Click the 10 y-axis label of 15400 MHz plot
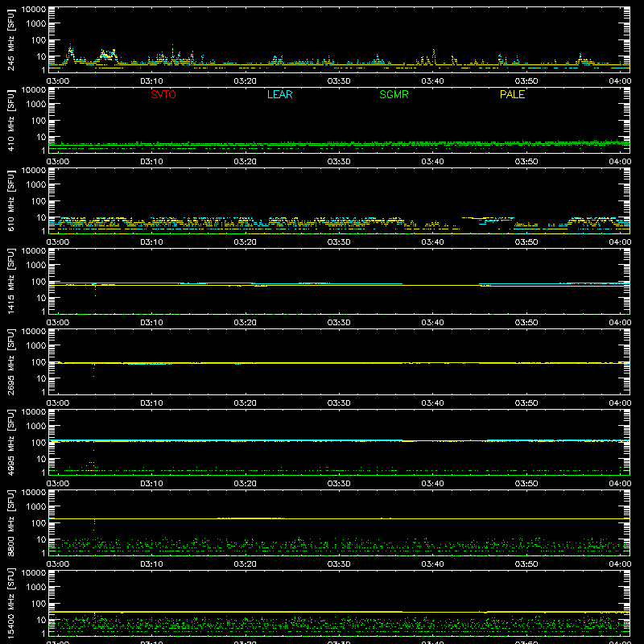644x644 pixels. (41, 620)
